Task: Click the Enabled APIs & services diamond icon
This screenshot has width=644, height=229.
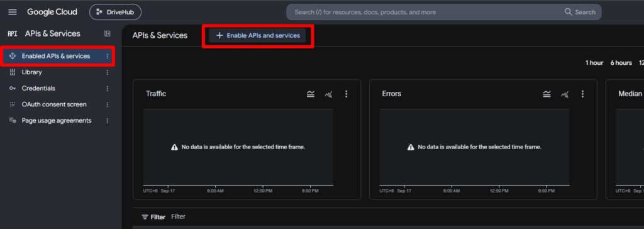Action: click(13, 56)
